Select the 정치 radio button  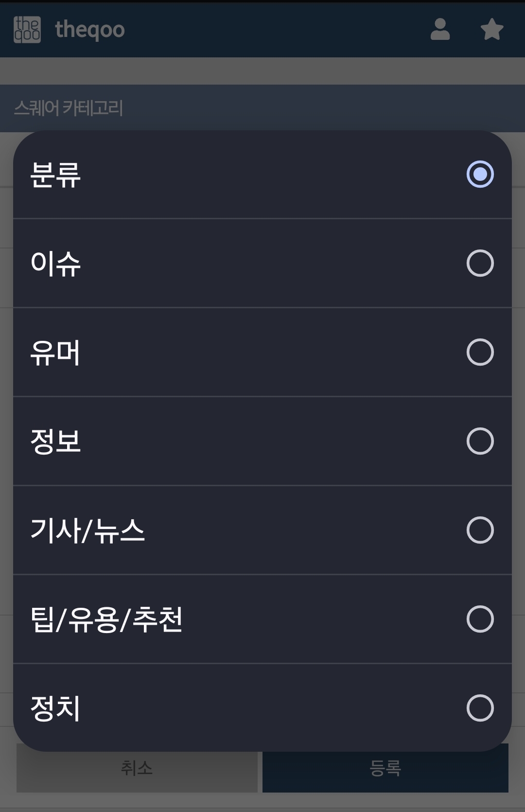point(480,708)
